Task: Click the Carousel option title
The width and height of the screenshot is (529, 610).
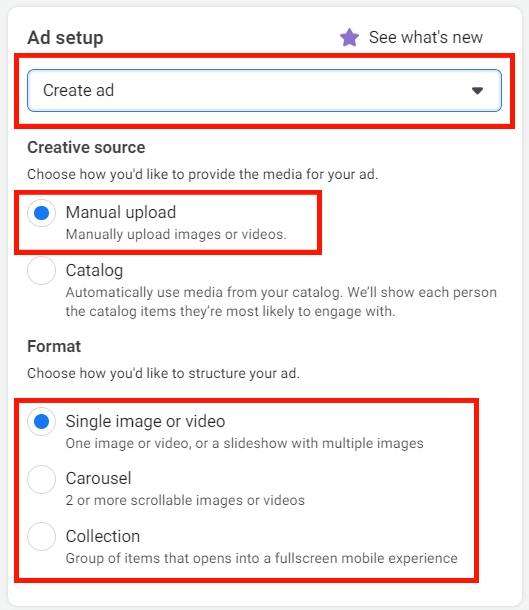Action: coord(98,479)
